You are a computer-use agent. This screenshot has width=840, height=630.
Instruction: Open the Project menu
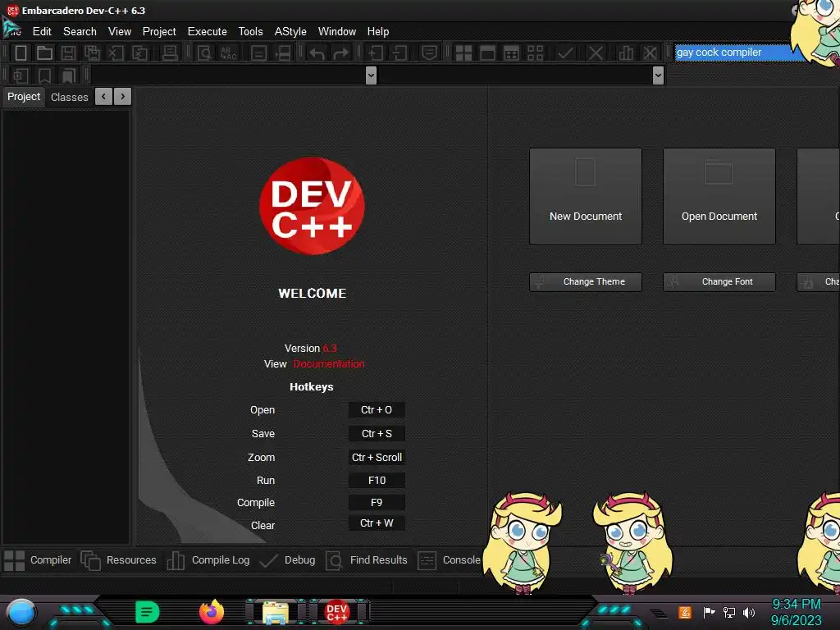coord(159,32)
